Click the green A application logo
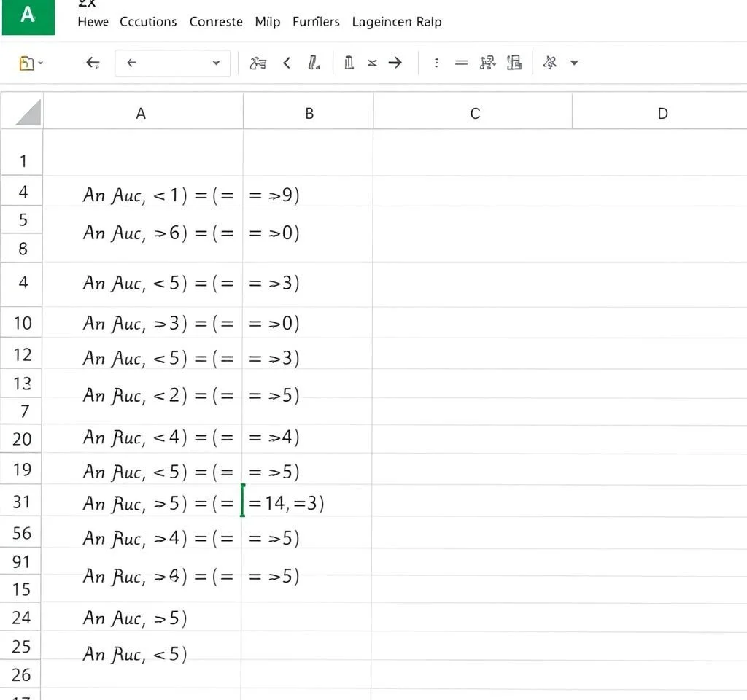The image size is (747, 700). 28,17
